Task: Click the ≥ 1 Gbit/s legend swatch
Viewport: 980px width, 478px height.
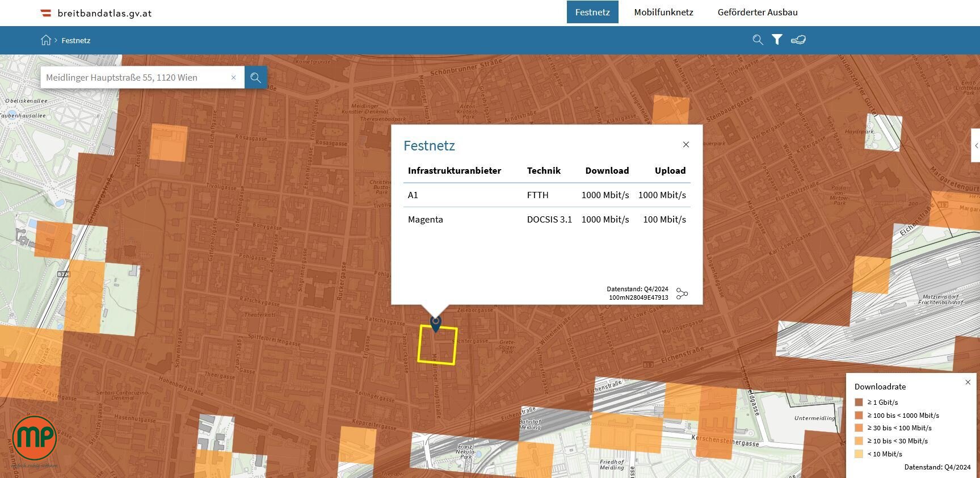Action: coord(859,402)
